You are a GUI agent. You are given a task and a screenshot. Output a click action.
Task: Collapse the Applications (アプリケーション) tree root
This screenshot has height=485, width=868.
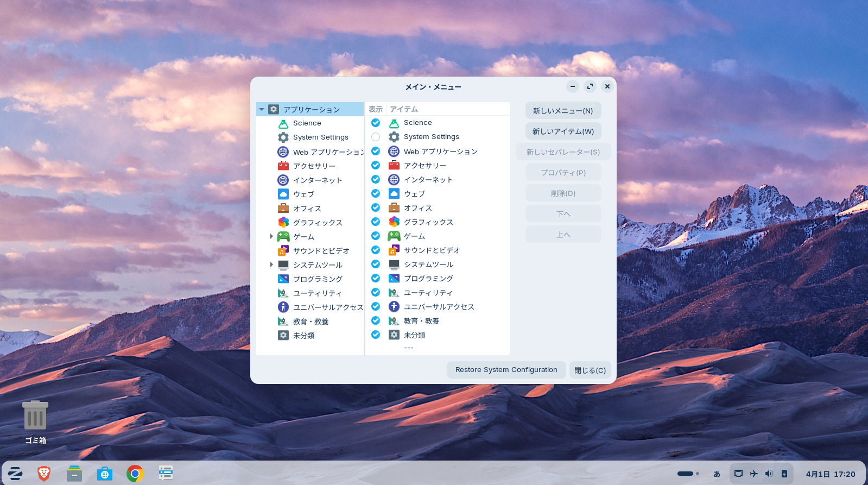coord(262,109)
